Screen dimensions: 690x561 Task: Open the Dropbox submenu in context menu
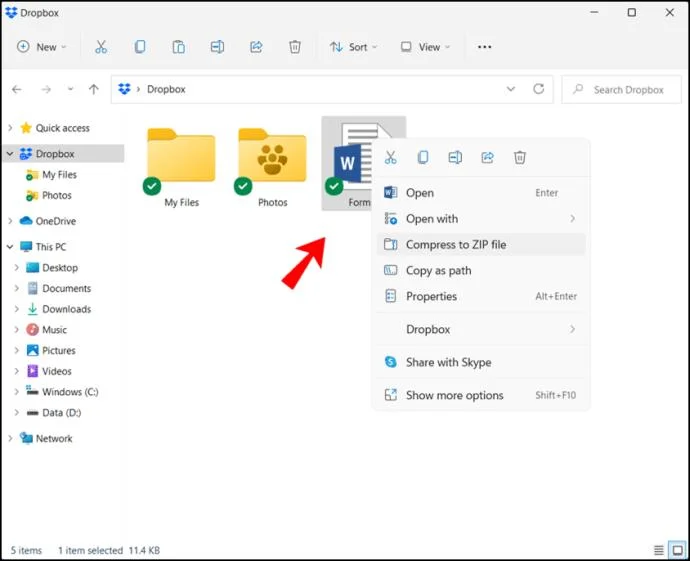[481, 329]
